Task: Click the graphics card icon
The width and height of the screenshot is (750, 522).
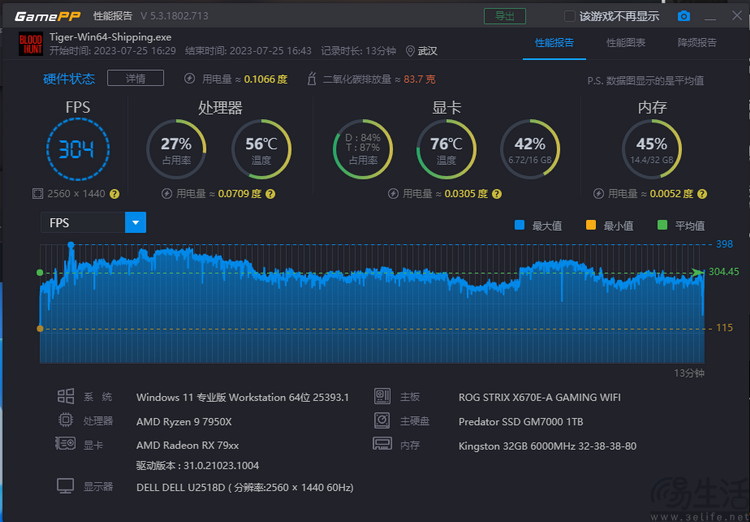Action: (66, 444)
